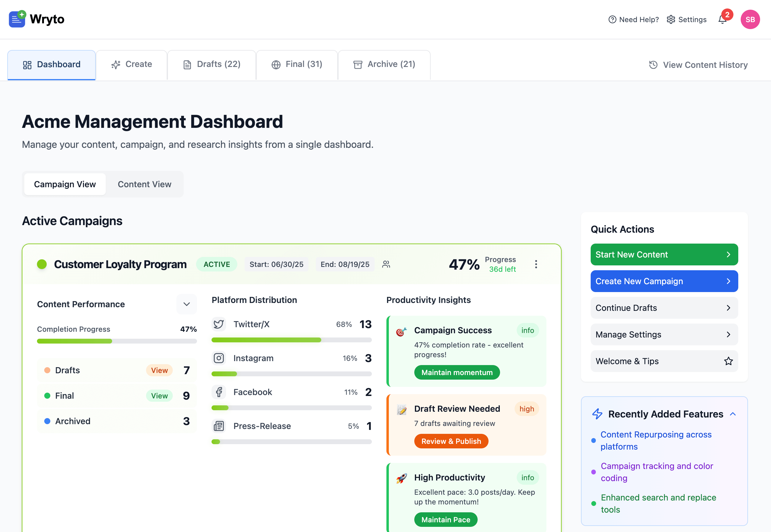
Task: Collapse the Recently Added Features panel
Action: click(x=733, y=414)
